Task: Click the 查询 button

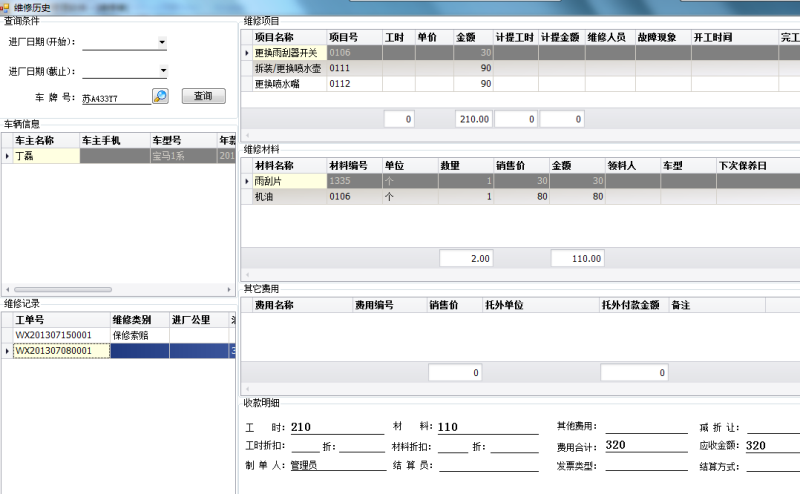Action: tap(204, 96)
